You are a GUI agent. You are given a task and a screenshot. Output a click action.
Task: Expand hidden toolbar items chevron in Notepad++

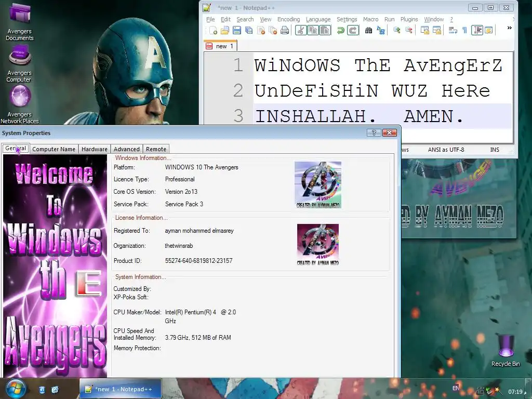[509, 28]
